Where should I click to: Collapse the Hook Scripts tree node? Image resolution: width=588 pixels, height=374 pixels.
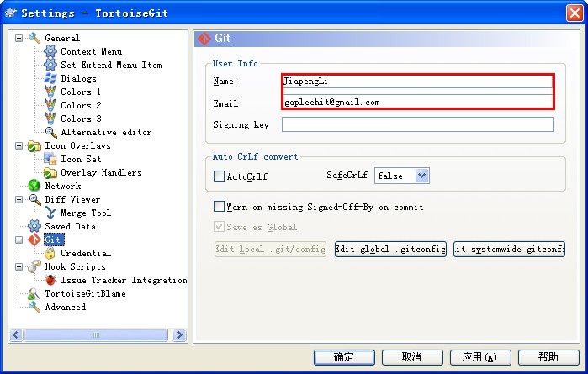tap(19, 267)
